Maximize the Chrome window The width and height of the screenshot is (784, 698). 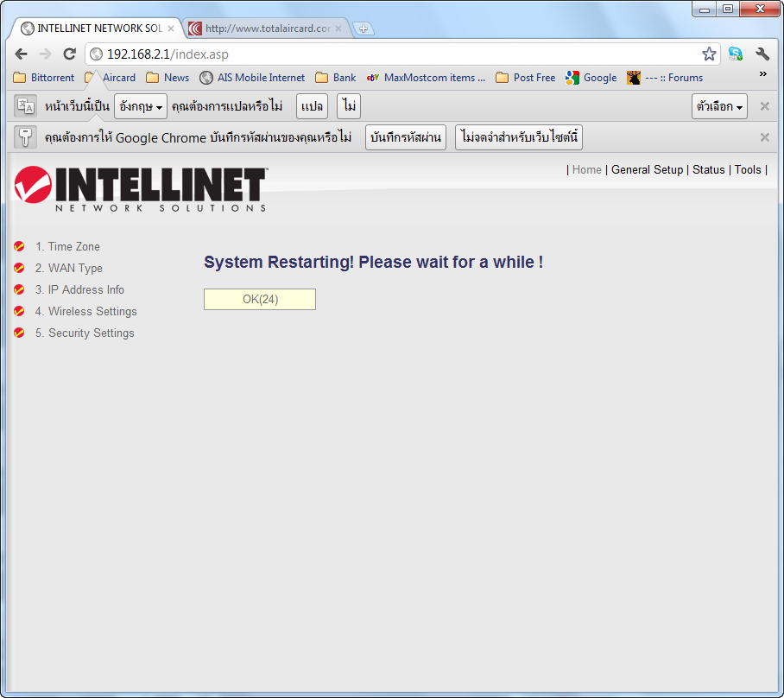(x=728, y=9)
